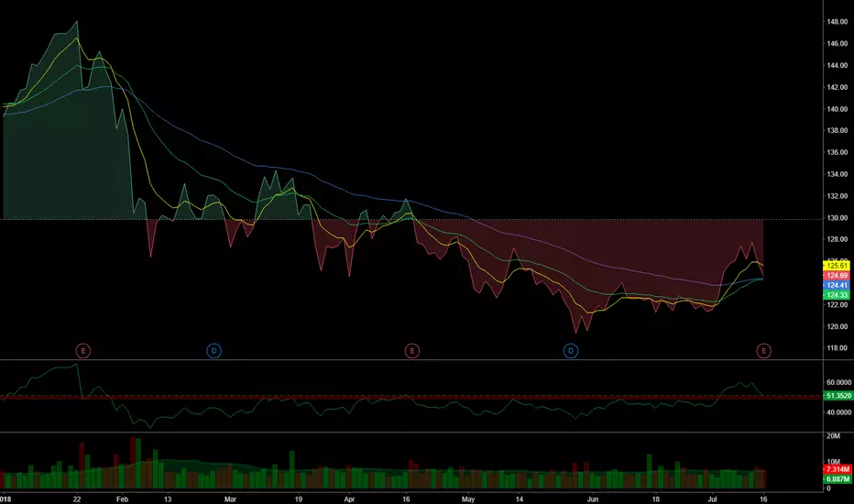Select the green 51.3520 RSI value label
The image size is (854, 504).
tap(838, 396)
